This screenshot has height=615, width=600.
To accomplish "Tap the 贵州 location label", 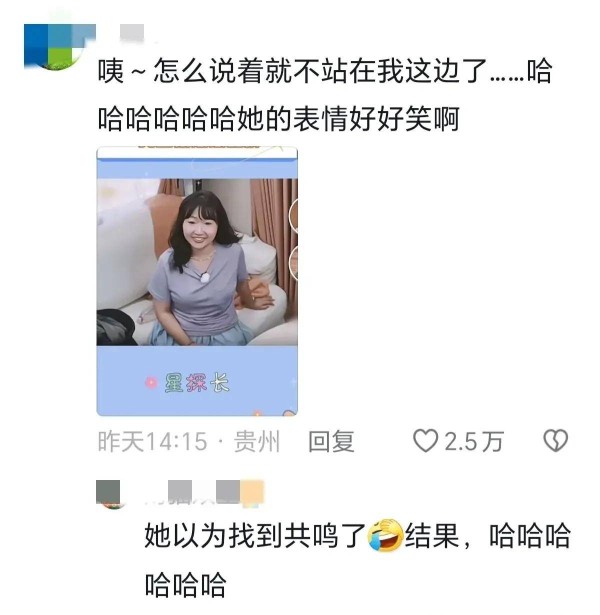I will point(257,442).
